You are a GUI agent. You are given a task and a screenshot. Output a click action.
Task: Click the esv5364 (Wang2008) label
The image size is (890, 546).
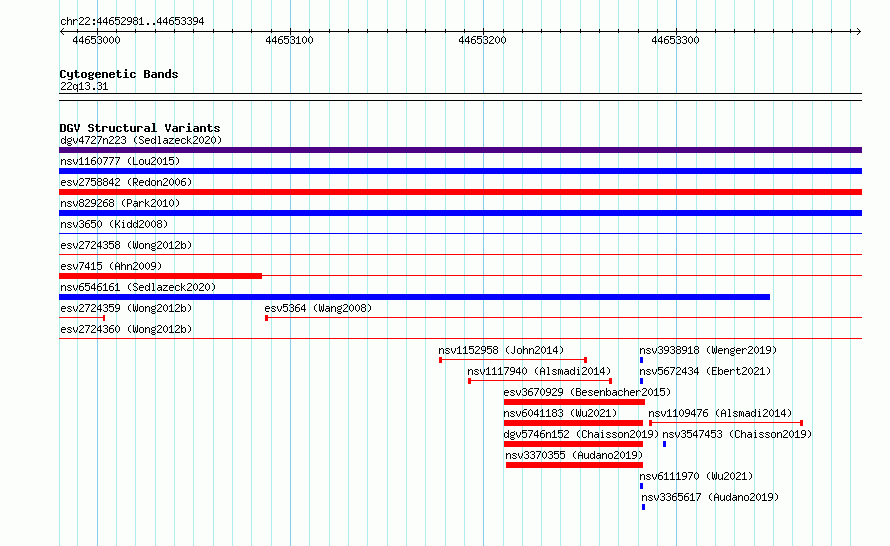318,308
